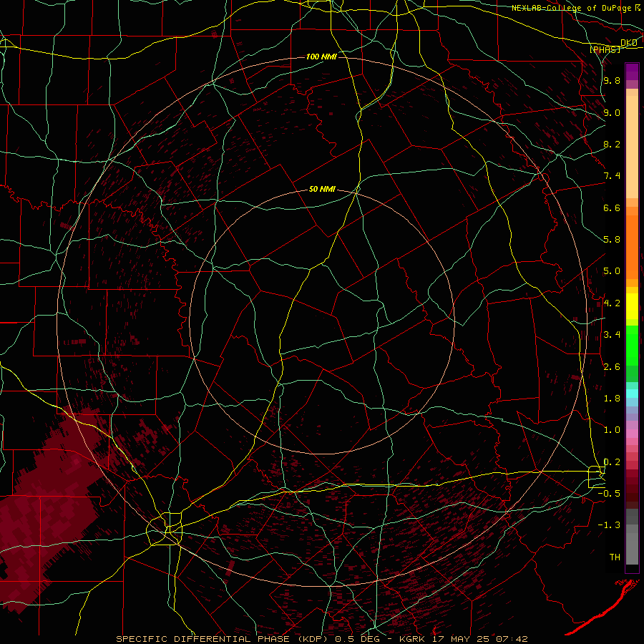Select the 0.5 DEG elevation text

[x=357, y=639]
